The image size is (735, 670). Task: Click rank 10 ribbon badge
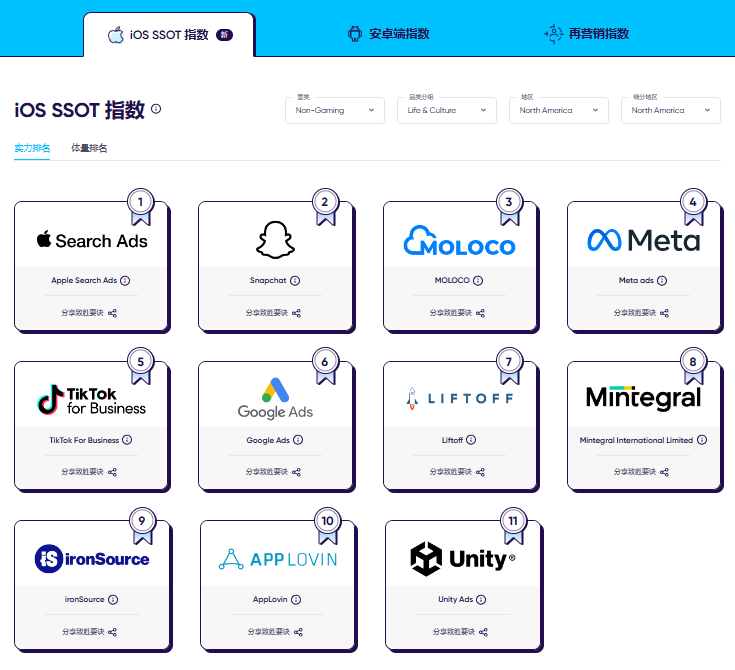click(x=327, y=526)
